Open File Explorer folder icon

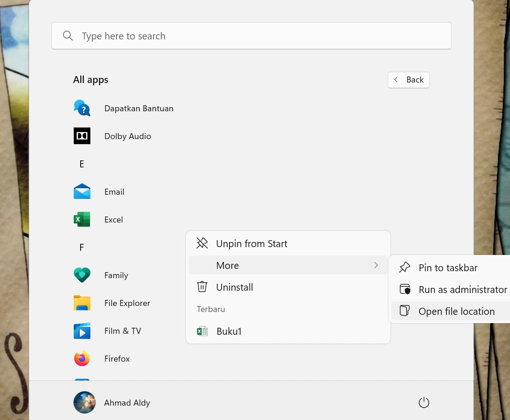pos(82,303)
